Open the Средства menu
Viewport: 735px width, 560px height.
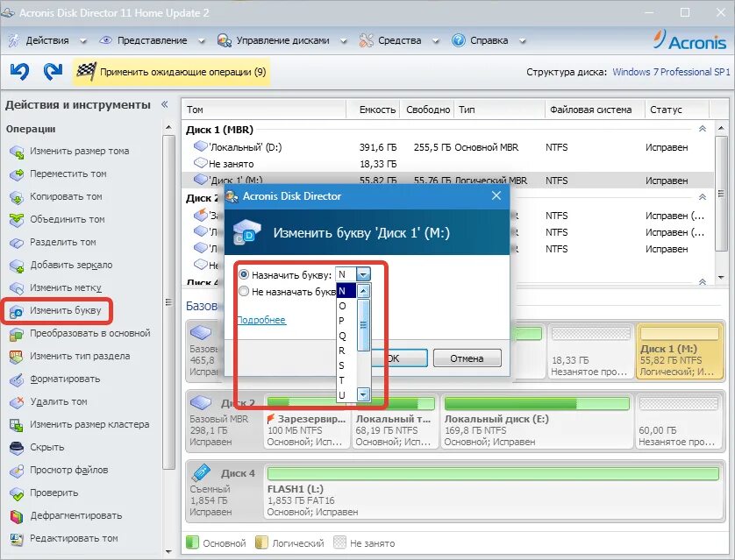coord(399,40)
